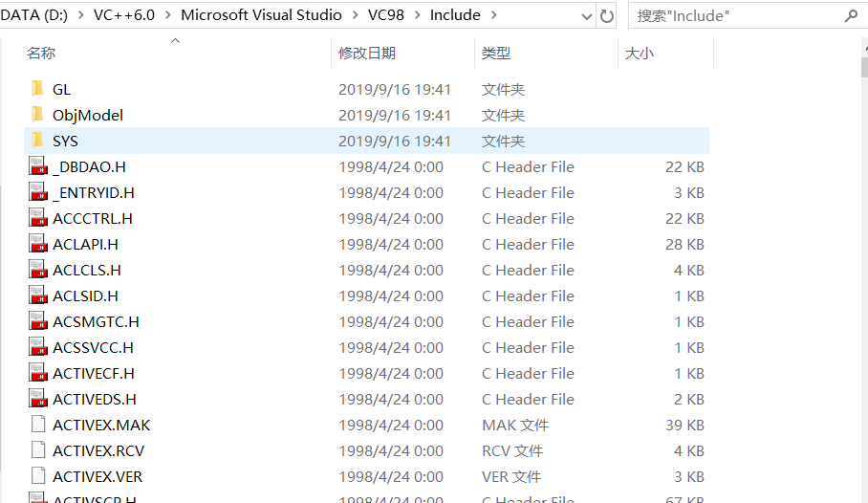
Task: Select file name _ENTRYID.H
Action: (94, 193)
